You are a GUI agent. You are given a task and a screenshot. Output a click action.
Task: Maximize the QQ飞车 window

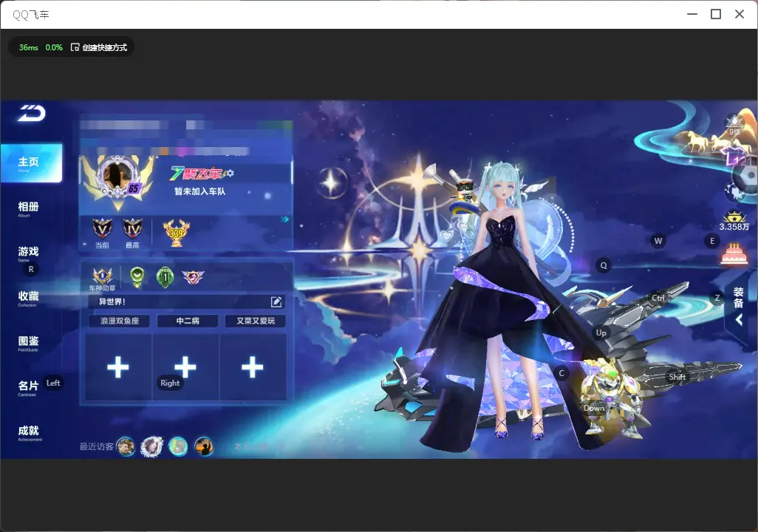(716, 15)
